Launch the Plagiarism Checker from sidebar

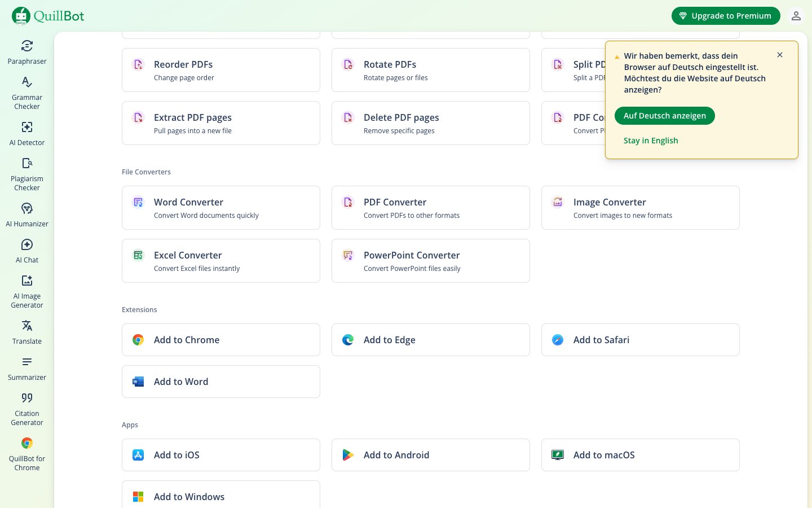(27, 174)
